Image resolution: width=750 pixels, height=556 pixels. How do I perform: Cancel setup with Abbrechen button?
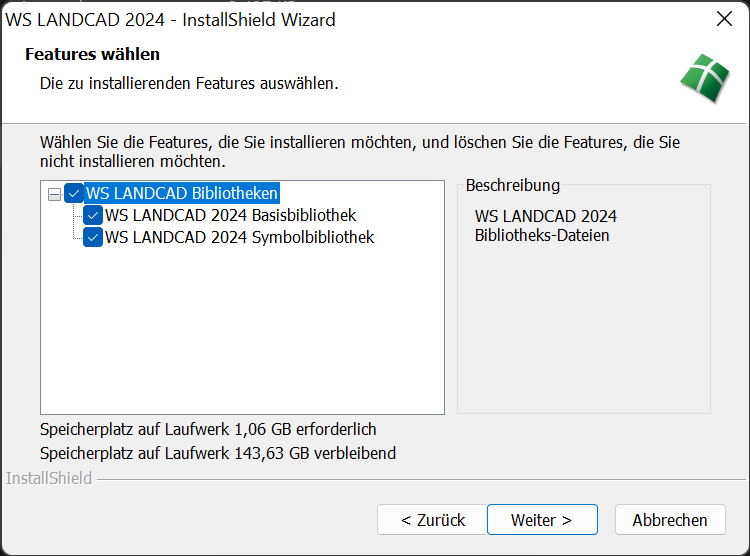click(669, 520)
